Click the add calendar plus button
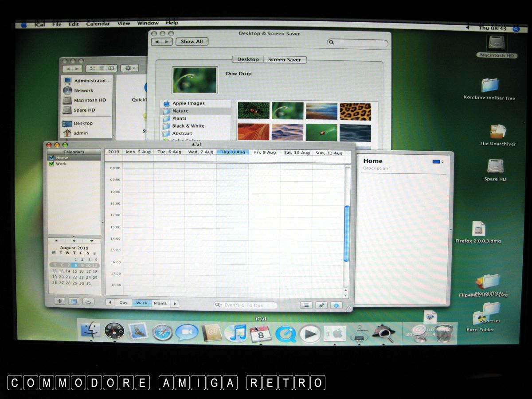 [x=60, y=301]
